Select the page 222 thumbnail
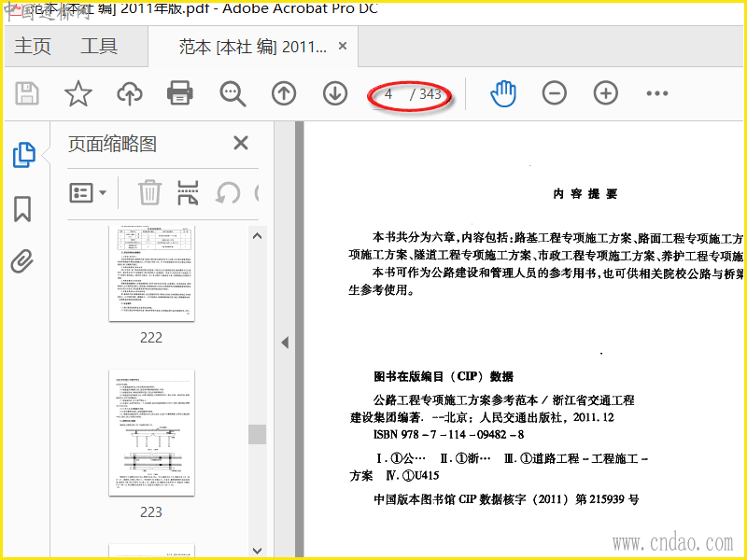This screenshot has width=747, height=560. [x=151, y=273]
